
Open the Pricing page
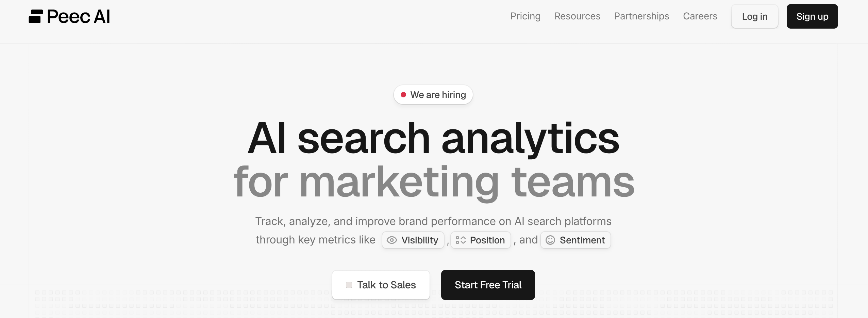pos(525,16)
